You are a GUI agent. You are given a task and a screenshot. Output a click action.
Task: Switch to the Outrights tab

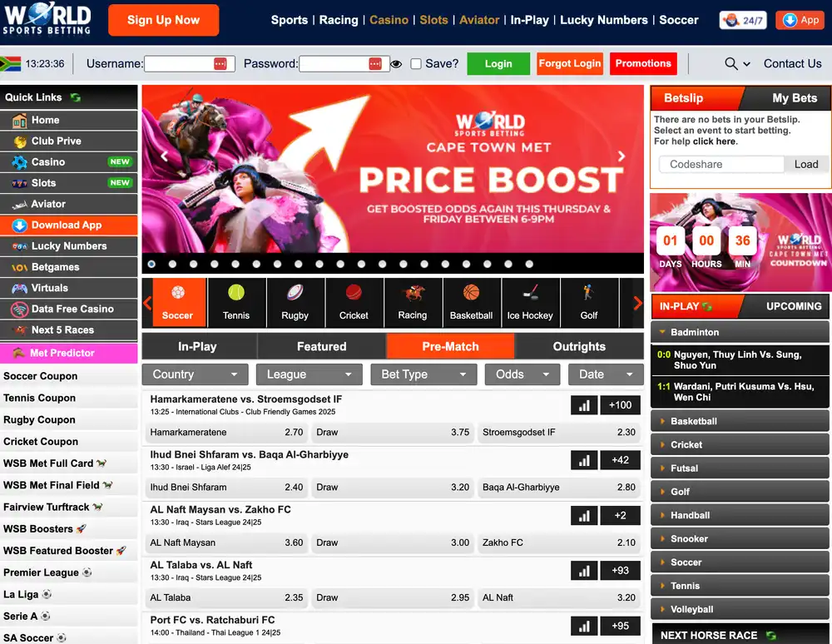click(579, 347)
